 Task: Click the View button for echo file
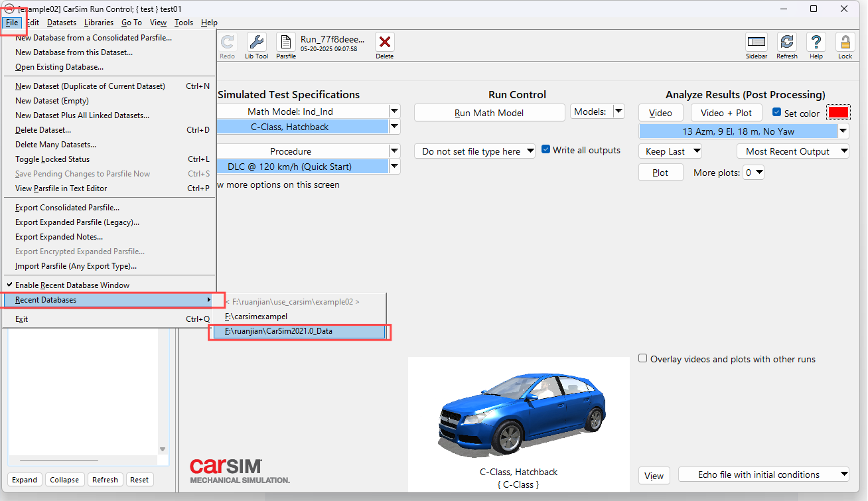click(654, 476)
